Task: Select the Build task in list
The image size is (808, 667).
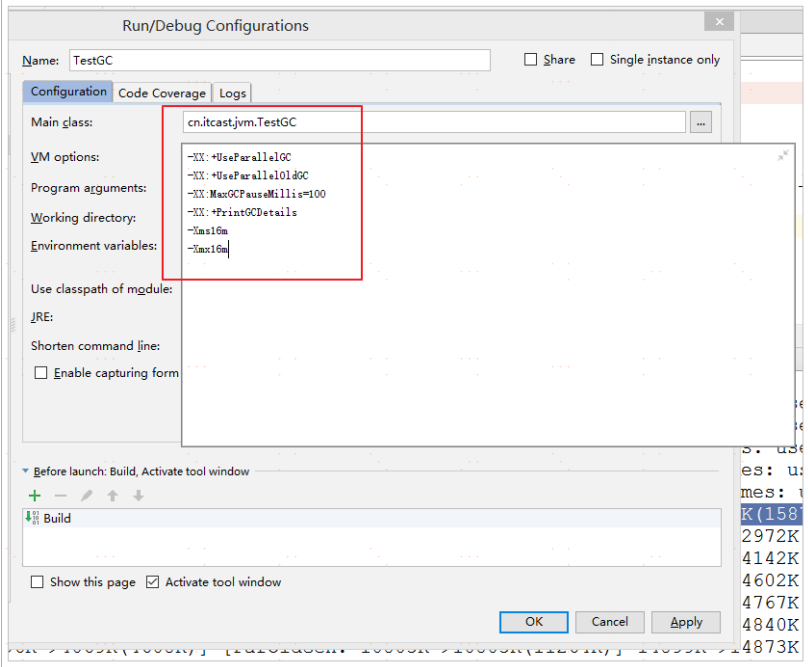Action: (x=372, y=518)
